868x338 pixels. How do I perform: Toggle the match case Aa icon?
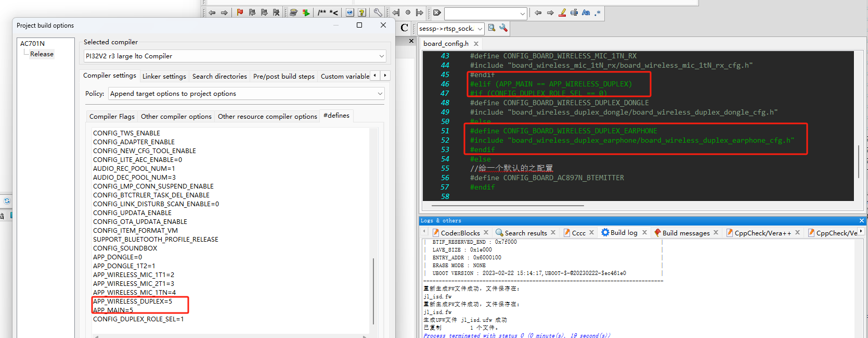point(586,12)
